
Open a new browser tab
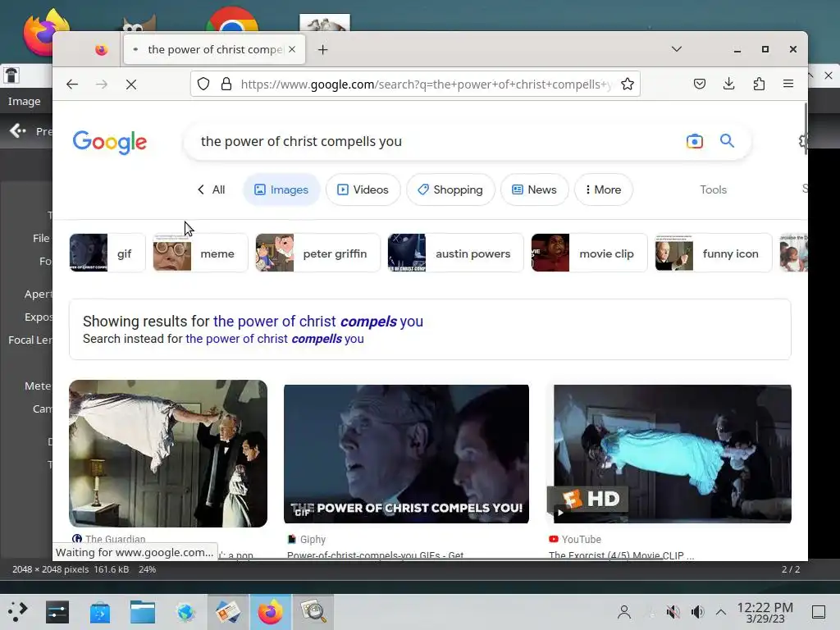coord(322,50)
